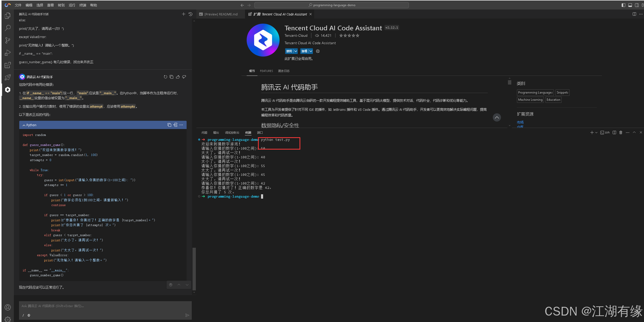The image size is (644, 322).
Task: Switch to [Preview] README.md tab
Action: (221, 14)
